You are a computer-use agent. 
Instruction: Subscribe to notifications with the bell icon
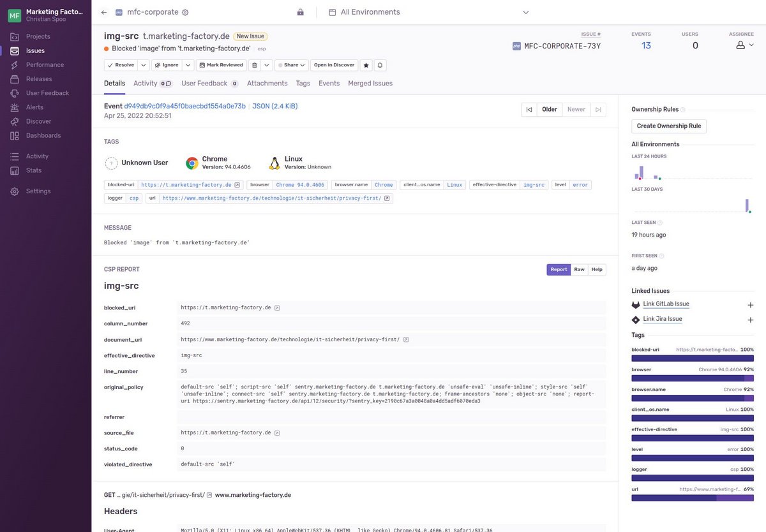tap(380, 65)
